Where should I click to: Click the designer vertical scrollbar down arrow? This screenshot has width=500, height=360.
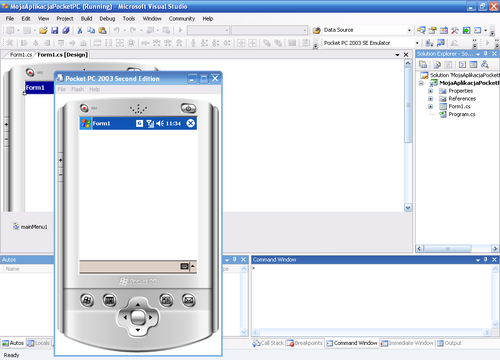(408, 208)
